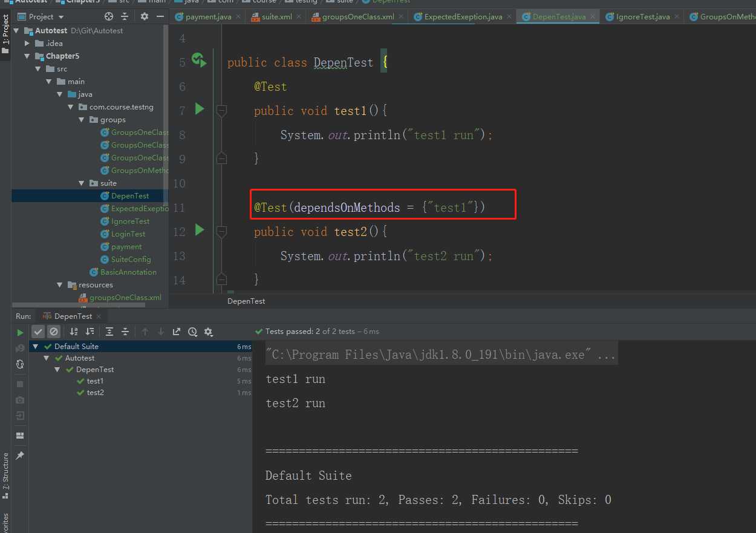This screenshot has height=533, width=756.
Task: Click Chapter5 in top navigation breadcrumb
Action: (x=83, y=2)
